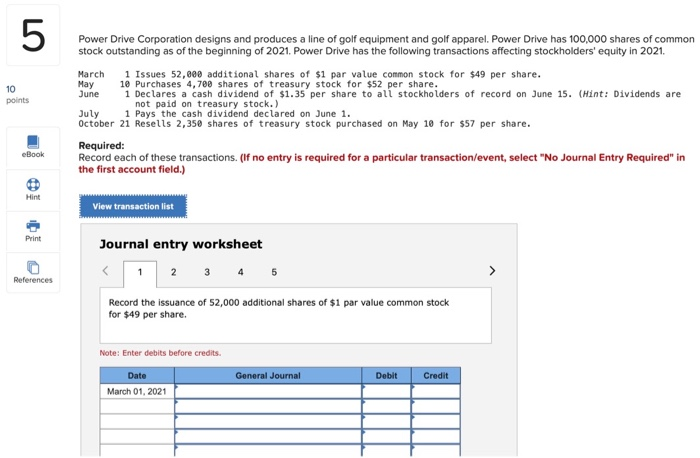Go to next journal entry arrow
Screen dimensions: 700x458
pos(492,271)
